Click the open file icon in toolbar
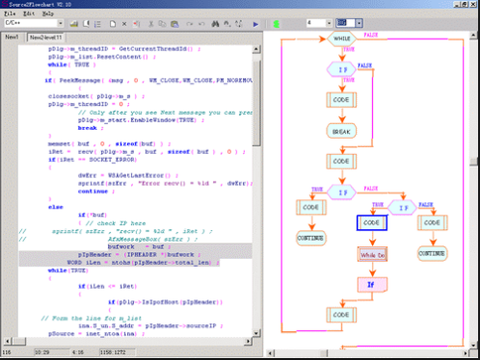 coord(74,24)
